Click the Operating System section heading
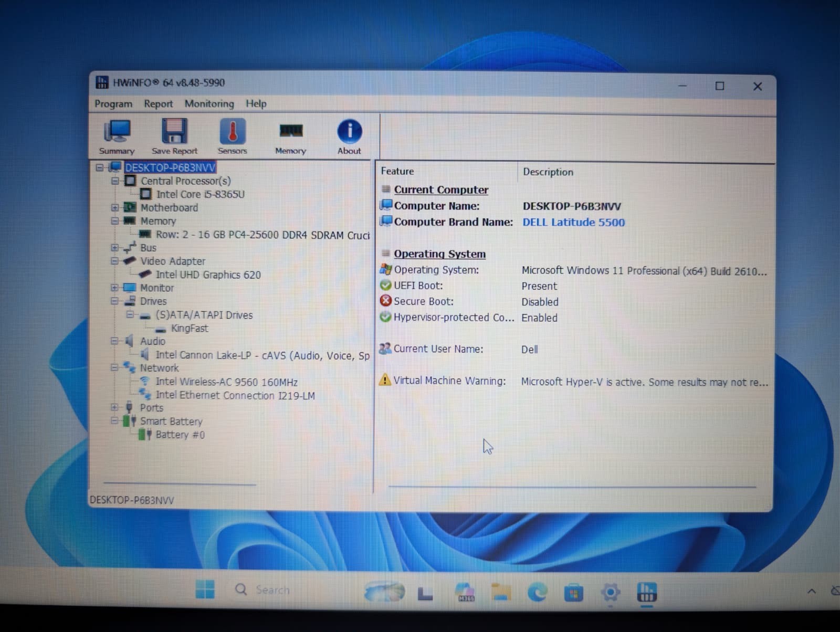 [x=440, y=254]
